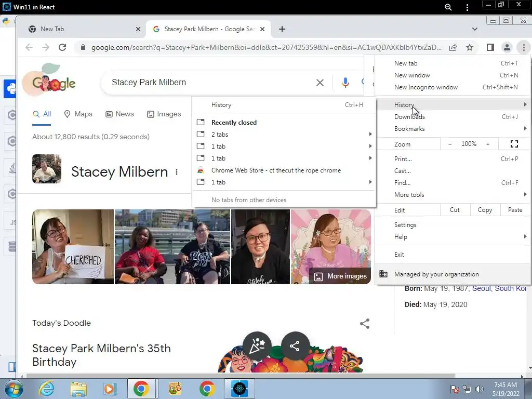The height and width of the screenshot is (399, 532).
Task: Open the CHERISHED sign photo
Action: 73,247
